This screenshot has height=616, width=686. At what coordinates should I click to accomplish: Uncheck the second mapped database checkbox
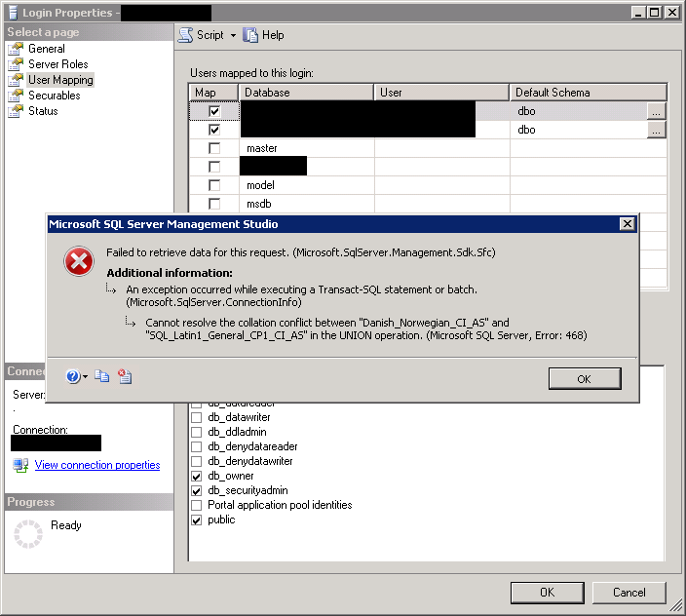pos(214,130)
